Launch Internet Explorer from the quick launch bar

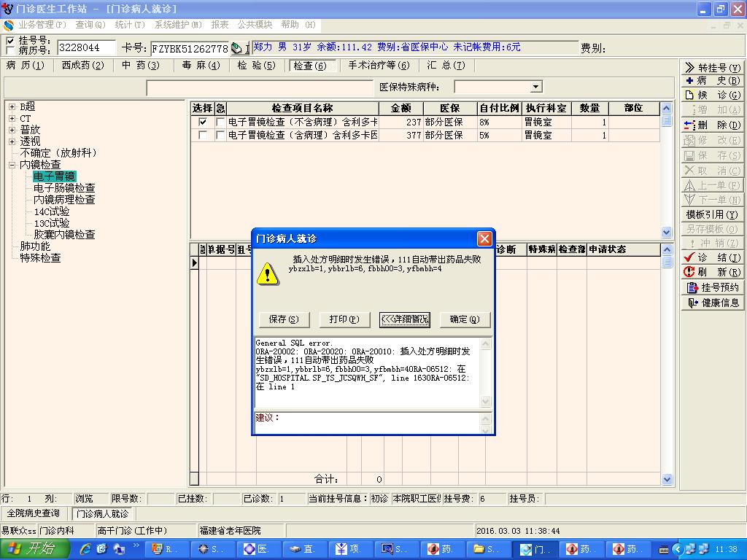[86, 549]
